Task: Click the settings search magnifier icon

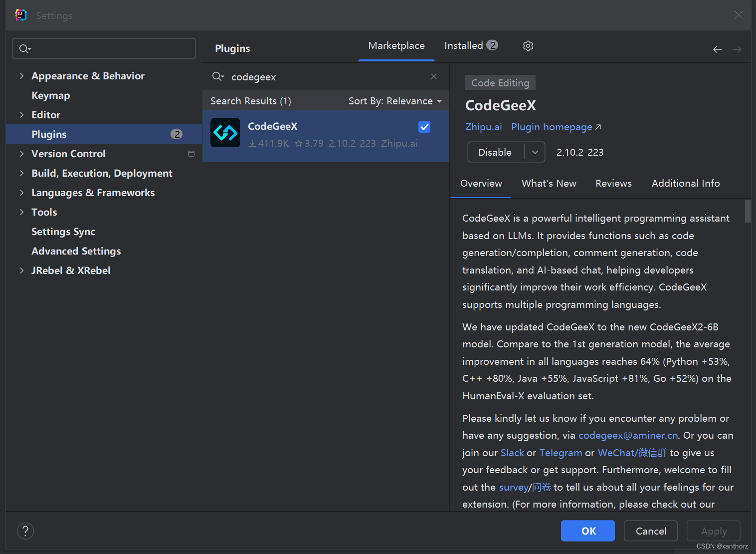Action: pos(24,49)
